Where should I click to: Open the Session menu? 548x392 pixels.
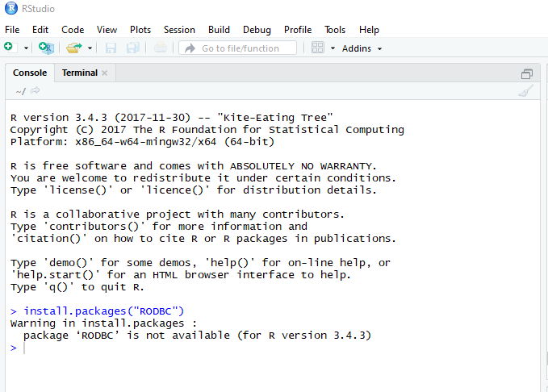click(179, 30)
